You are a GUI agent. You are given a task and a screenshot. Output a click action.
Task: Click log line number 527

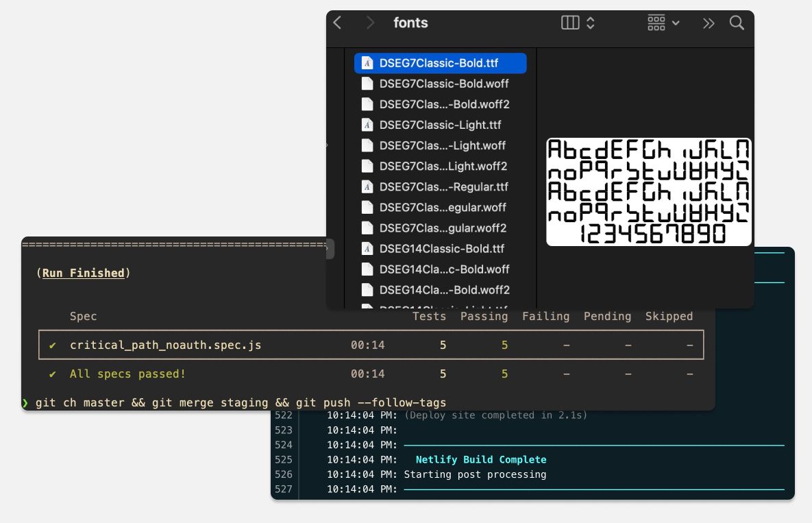(x=283, y=489)
